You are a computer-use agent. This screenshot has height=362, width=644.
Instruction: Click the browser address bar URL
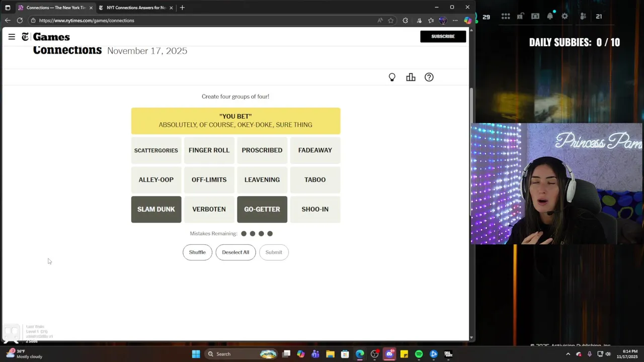pyautogui.click(x=87, y=21)
